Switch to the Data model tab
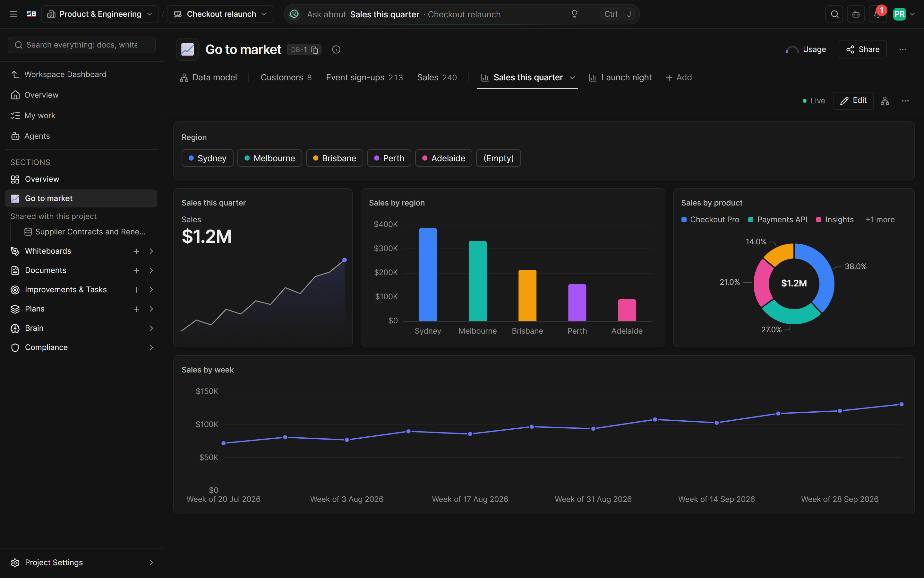This screenshot has width=924, height=578. (x=209, y=78)
